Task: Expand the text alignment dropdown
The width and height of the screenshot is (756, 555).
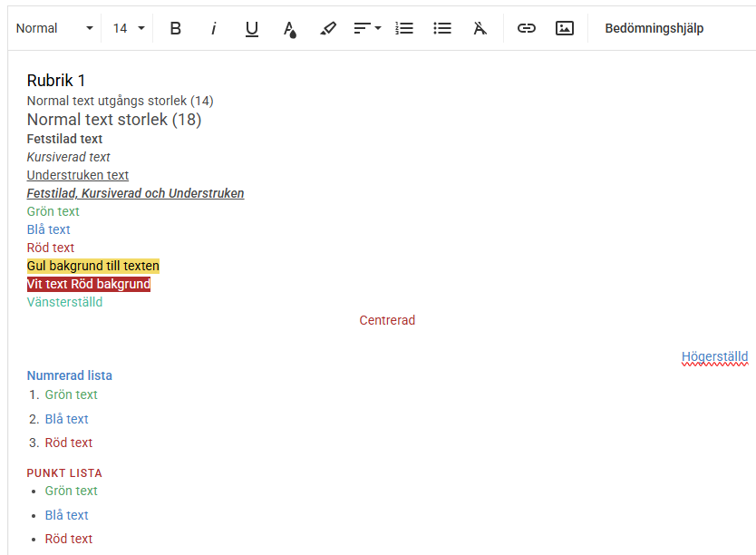Action: coord(367,28)
